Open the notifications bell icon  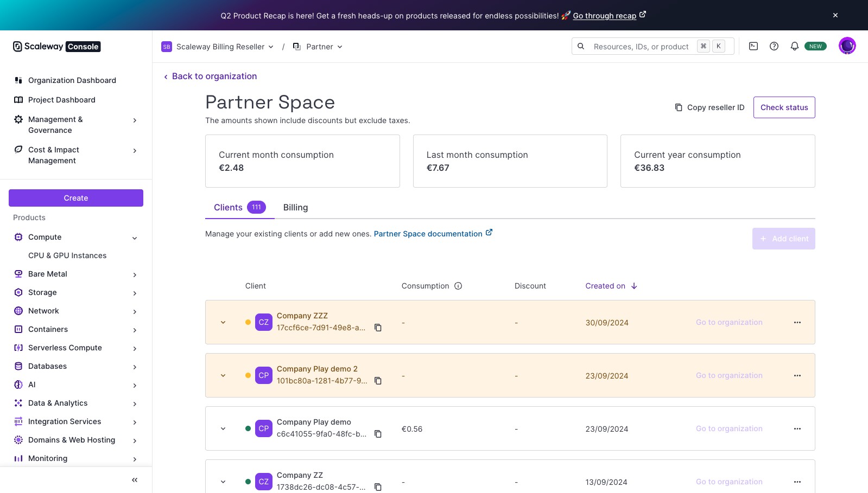[x=795, y=46]
